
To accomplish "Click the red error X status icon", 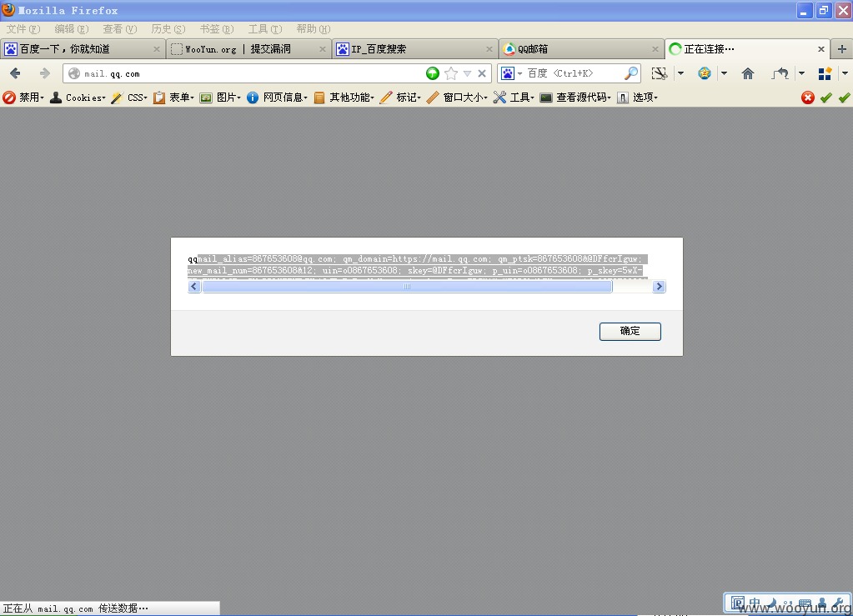I will (808, 98).
